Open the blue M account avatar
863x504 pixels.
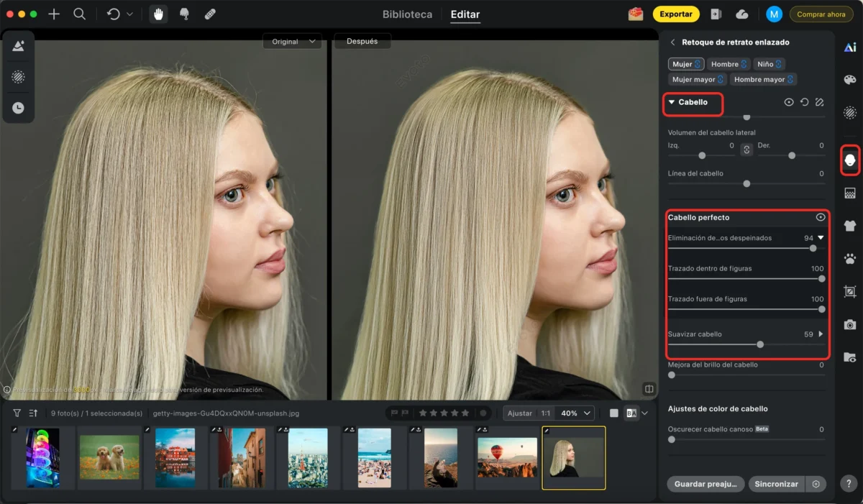(x=774, y=14)
